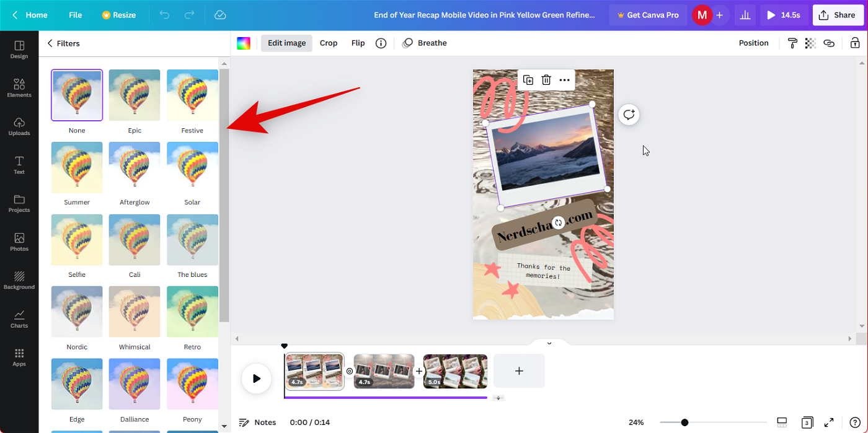The width and height of the screenshot is (868, 433).
Task: Click the filters panel scrollbar down arrow
Action: pyautogui.click(x=224, y=426)
